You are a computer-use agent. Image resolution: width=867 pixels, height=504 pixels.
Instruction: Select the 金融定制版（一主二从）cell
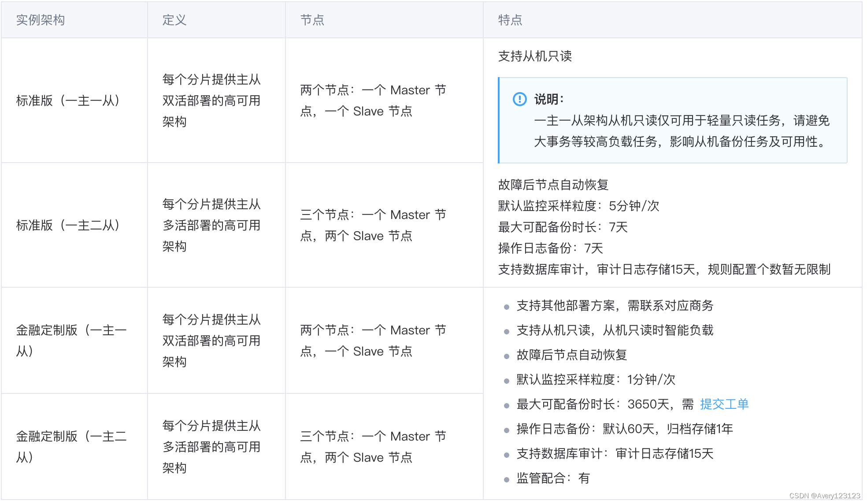pos(70,446)
